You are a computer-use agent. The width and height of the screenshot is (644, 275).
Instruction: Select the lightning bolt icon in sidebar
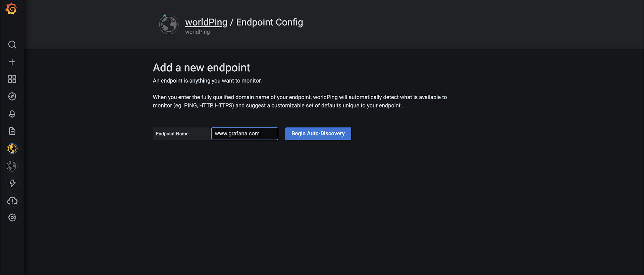[x=12, y=183]
